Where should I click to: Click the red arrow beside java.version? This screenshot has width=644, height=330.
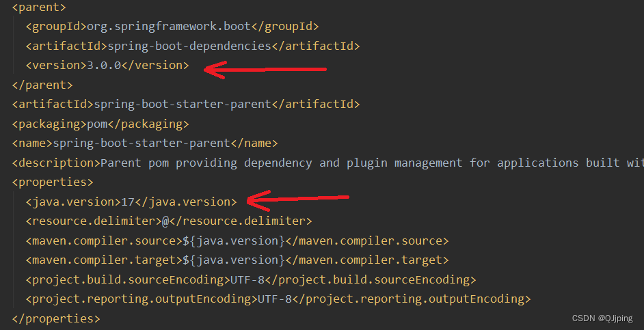click(298, 200)
